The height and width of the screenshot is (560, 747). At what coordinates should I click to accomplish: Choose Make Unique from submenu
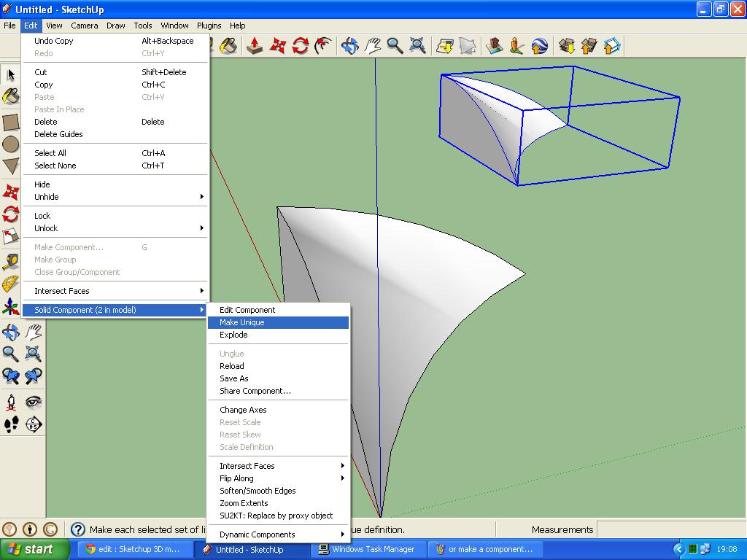[x=278, y=322]
